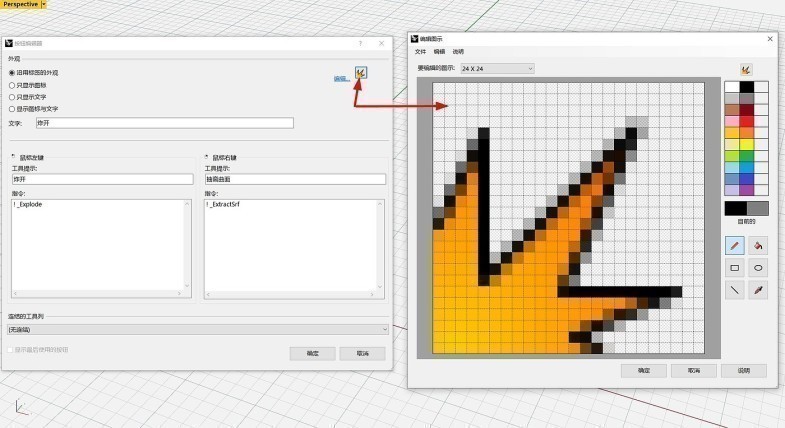The height and width of the screenshot is (428, 785).
Task: Activate the eyedropper color picker tool
Action: pyautogui.click(x=758, y=290)
